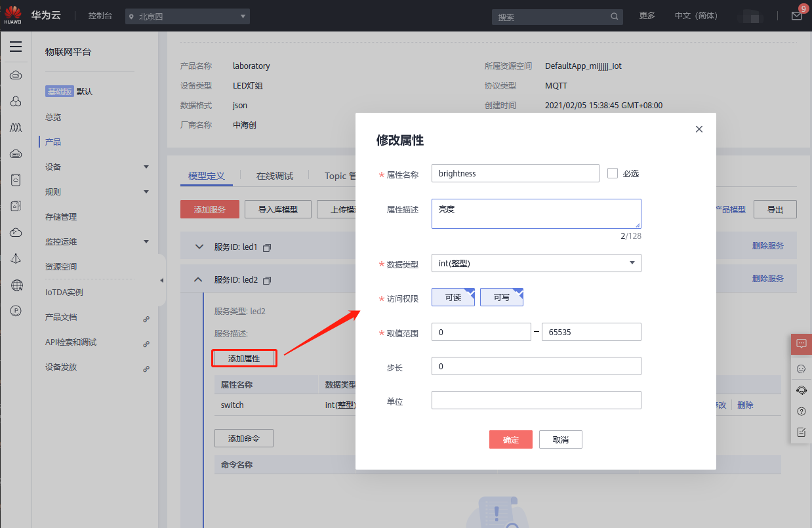The width and height of the screenshot is (812, 528).
Task: Expand the 北京四 region selector
Action: (188, 16)
